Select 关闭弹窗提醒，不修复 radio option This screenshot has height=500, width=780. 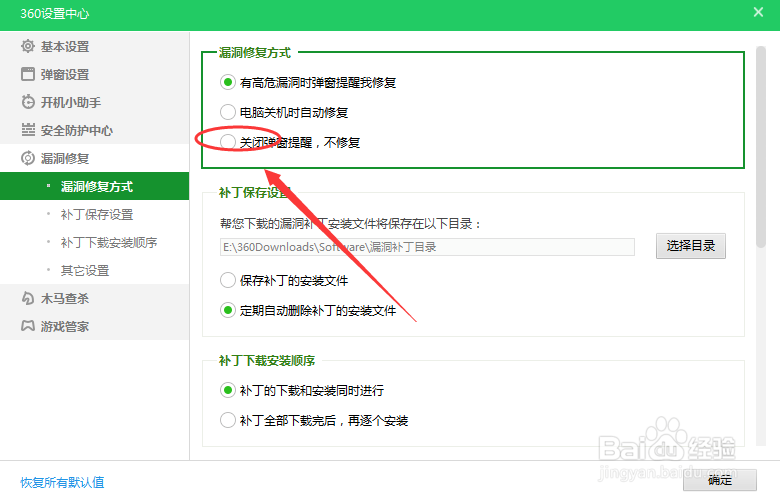[228, 142]
